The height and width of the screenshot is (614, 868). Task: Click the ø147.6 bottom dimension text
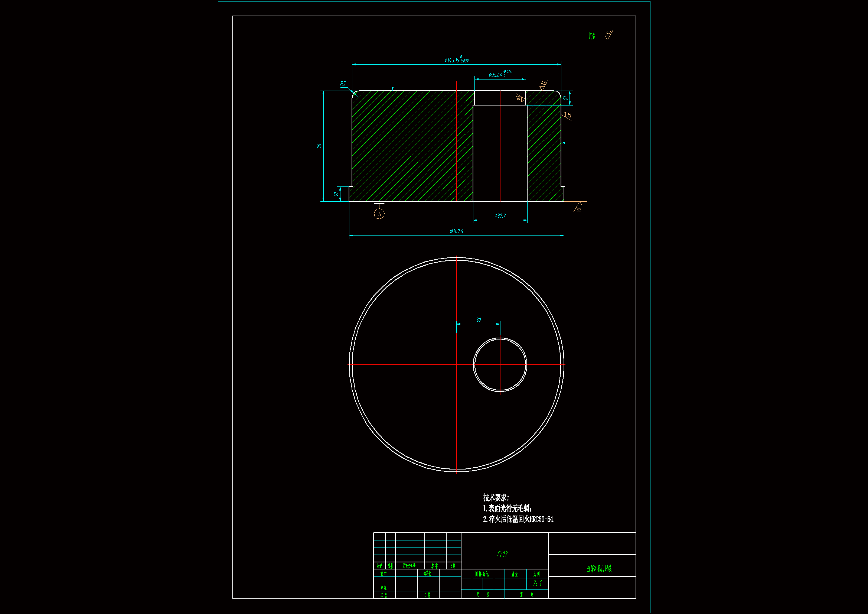point(456,231)
